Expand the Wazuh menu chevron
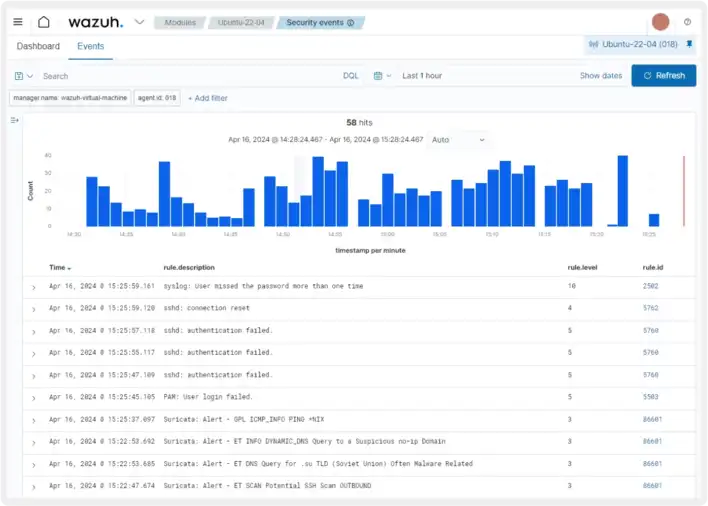 140,22
